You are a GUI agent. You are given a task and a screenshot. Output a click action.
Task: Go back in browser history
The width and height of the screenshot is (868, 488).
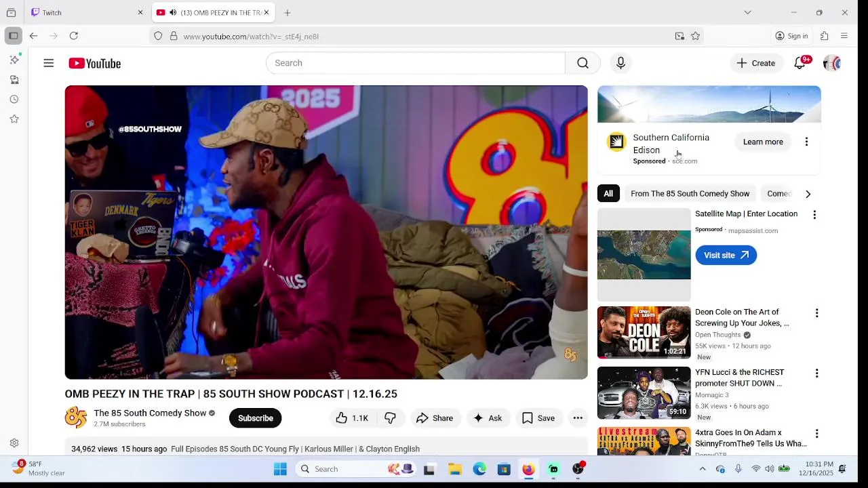[33, 36]
